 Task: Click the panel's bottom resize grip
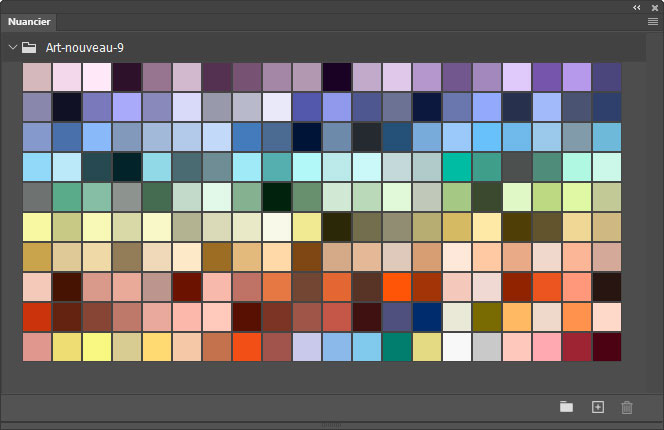pyautogui.click(x=332, y=426)
